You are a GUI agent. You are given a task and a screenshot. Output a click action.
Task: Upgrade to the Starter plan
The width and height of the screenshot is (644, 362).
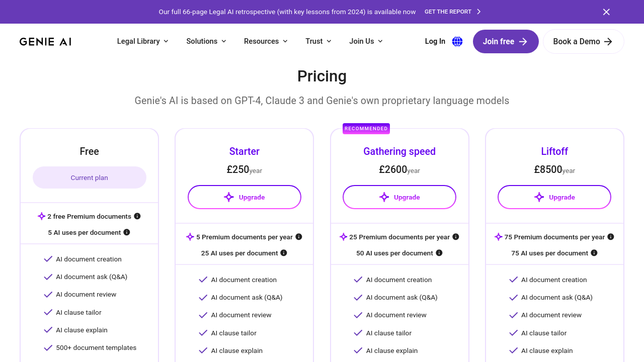pos(245,197)
